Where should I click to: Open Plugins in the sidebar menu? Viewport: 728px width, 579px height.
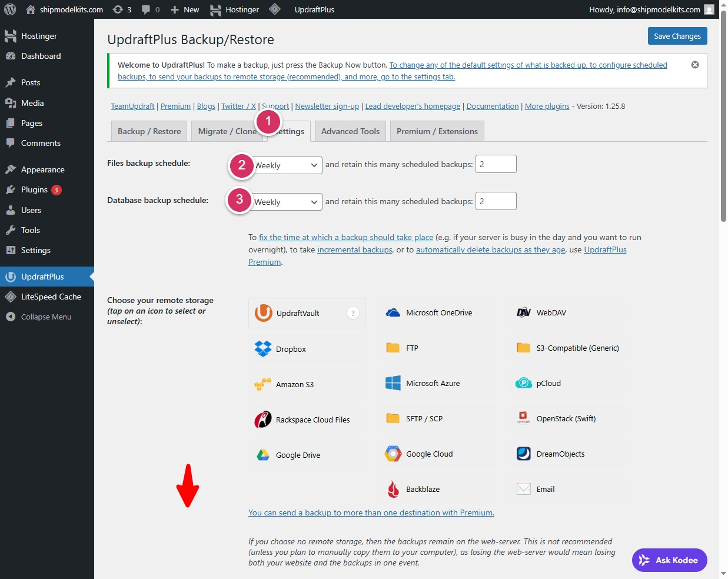(34, 189)
